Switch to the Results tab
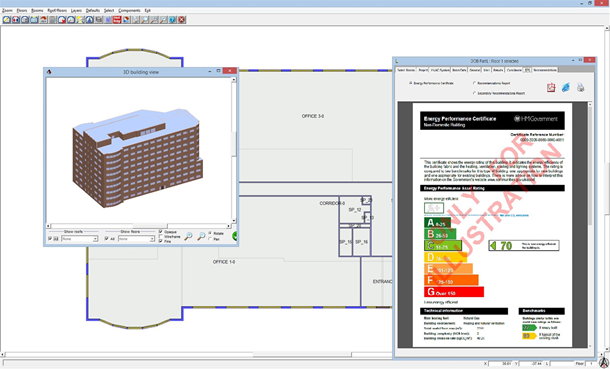610x369 pixels. tap(498, 70)
